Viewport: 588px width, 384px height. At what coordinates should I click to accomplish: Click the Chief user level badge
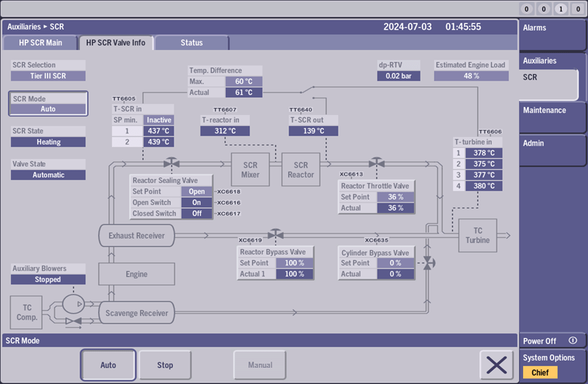coord(540,372)
